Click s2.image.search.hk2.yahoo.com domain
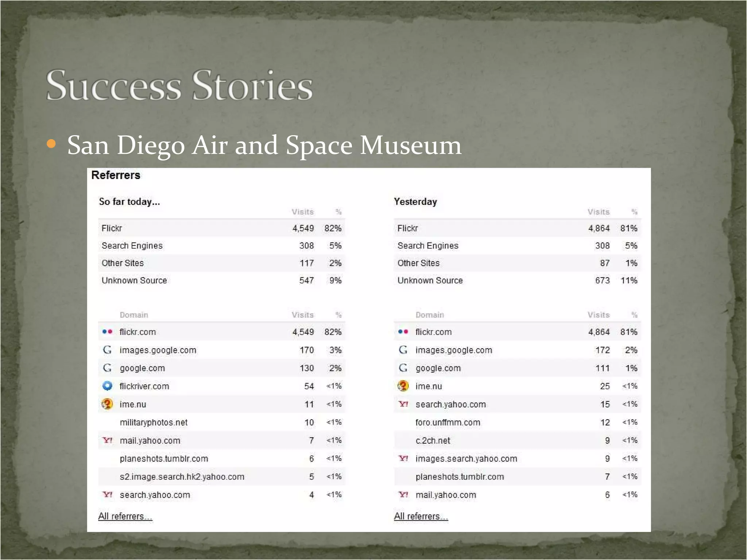The height and width of the screenshot is (560, 747). [x=182, y=477]
